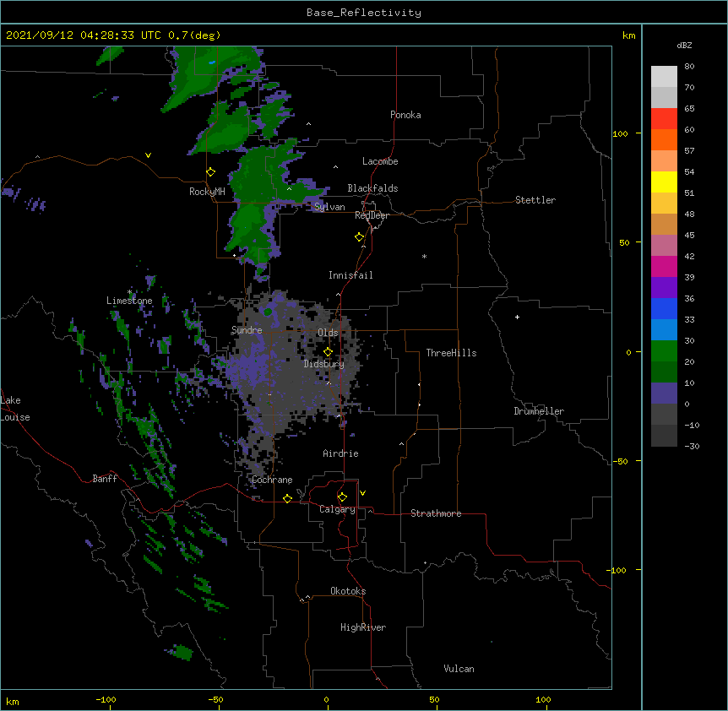
Task: Click the RockyMH label
Action: pyautogui.click(x=207, y=192)
